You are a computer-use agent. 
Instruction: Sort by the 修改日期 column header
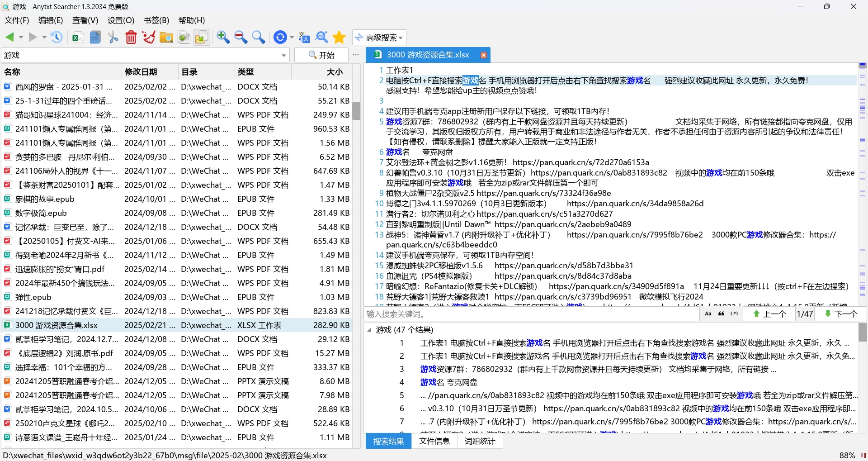[150, 72]
